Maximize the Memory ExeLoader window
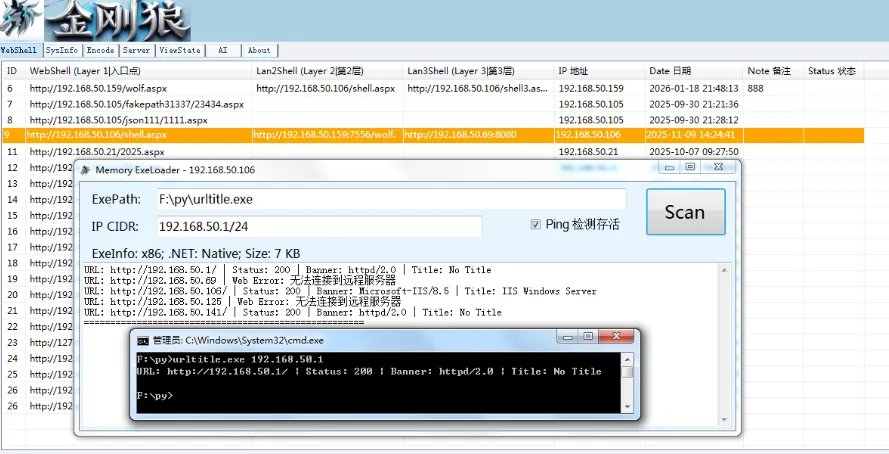 point(690,167)
